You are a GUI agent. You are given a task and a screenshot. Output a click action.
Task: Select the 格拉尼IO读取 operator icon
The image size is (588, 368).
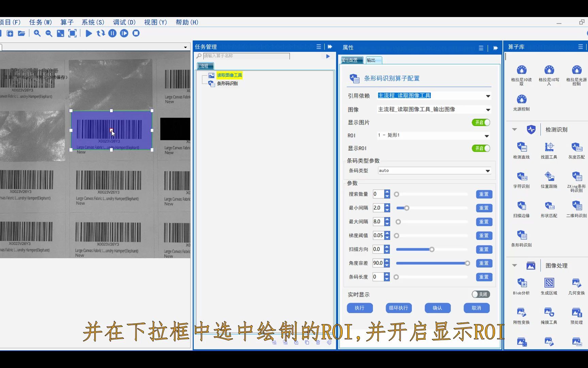click(522, 70)
